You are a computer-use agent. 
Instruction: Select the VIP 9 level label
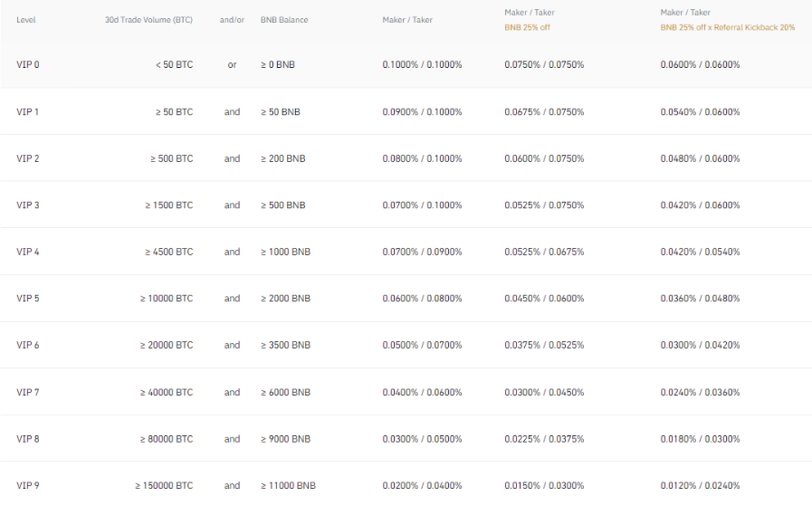pos(28,486)
